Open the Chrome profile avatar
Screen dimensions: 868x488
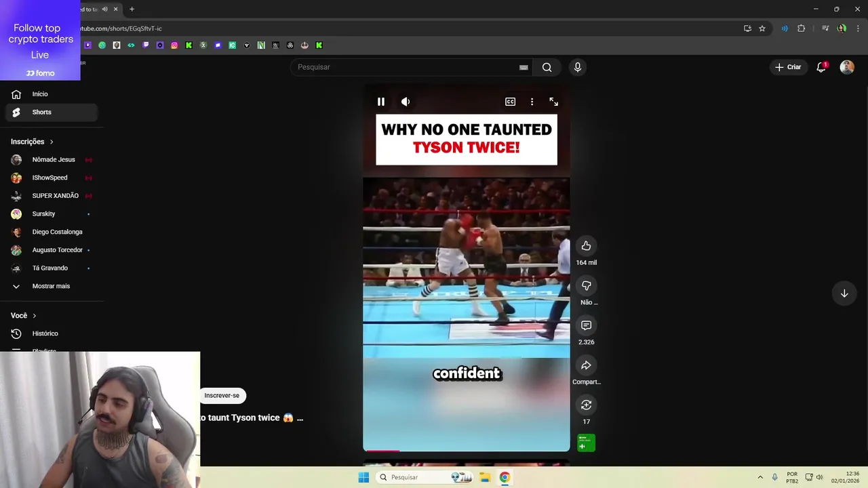842,28
